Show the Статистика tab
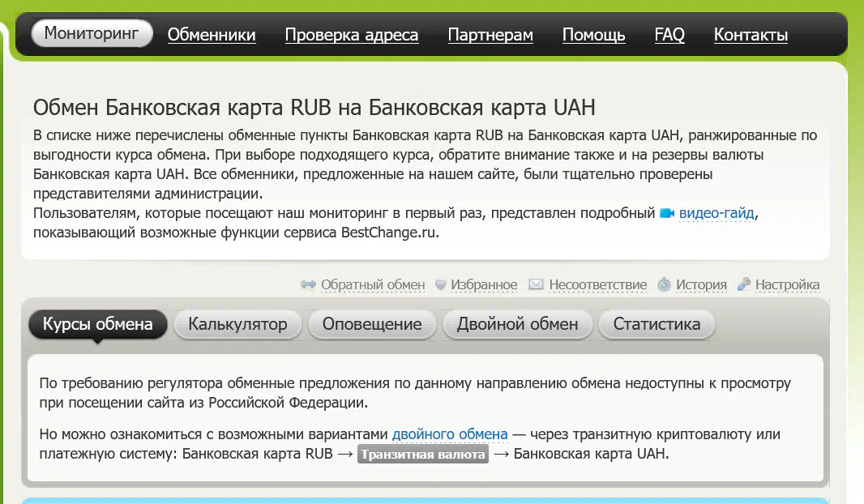Image resolution: width=864 pixels, height=504 pixels. [657, 324]
